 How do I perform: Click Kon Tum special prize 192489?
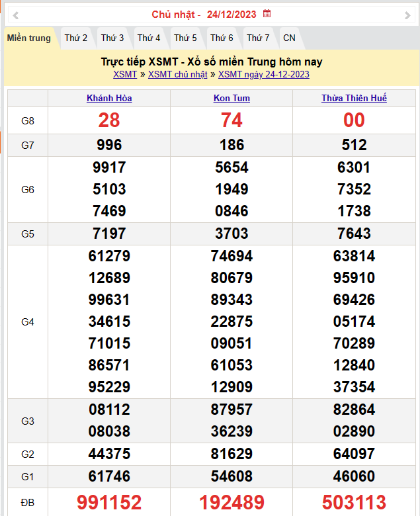point(232,502)
